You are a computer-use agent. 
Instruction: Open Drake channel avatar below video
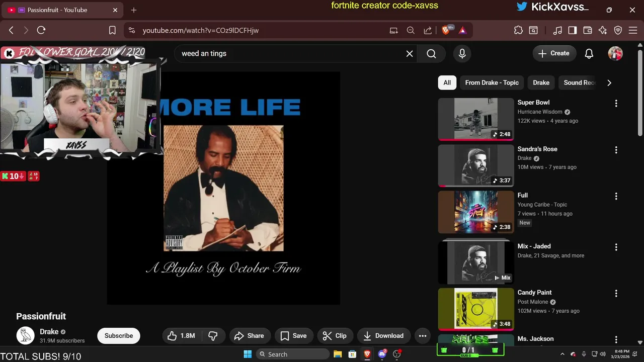pyautogui.click(x=25, y=335)
